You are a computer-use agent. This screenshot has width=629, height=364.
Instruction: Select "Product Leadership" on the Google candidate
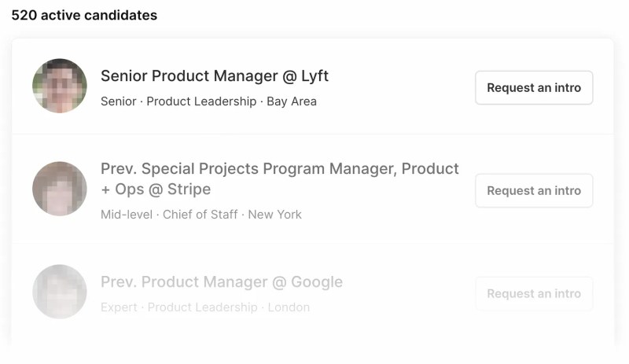point(201,307)
